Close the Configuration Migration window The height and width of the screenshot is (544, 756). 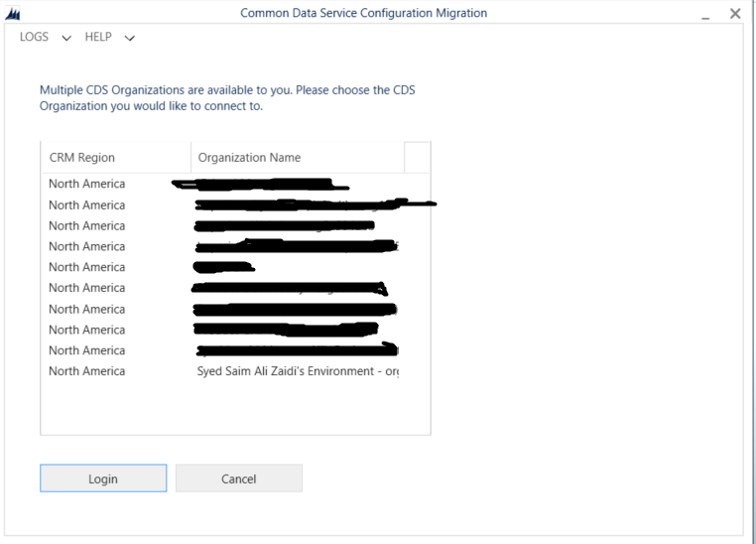pyautogui.click(x=735, y=14)
